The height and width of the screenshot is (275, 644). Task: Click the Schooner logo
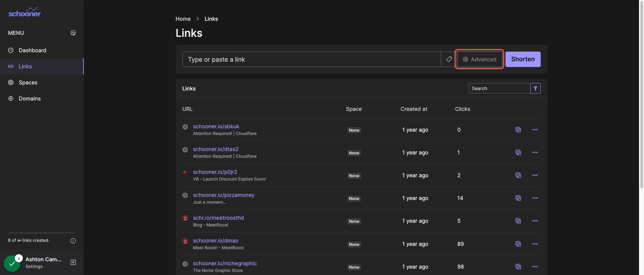(x=24, y=12)
